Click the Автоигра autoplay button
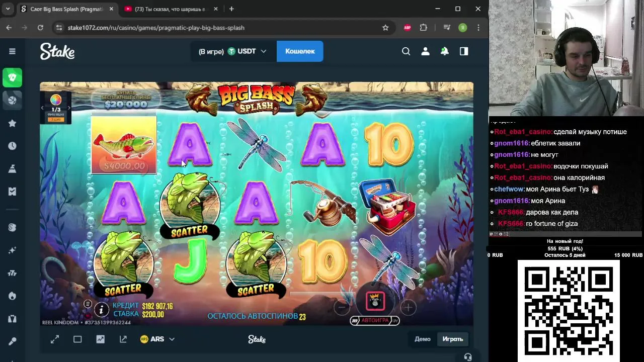644x362 pixels. point(375,320)
